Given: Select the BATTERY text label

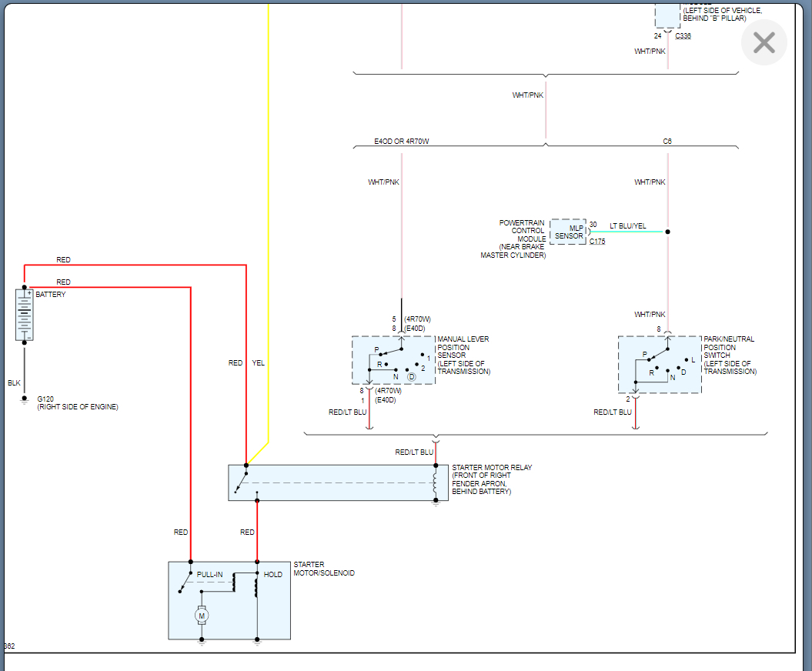Looking at the screenshot, I should click(51, 295).
